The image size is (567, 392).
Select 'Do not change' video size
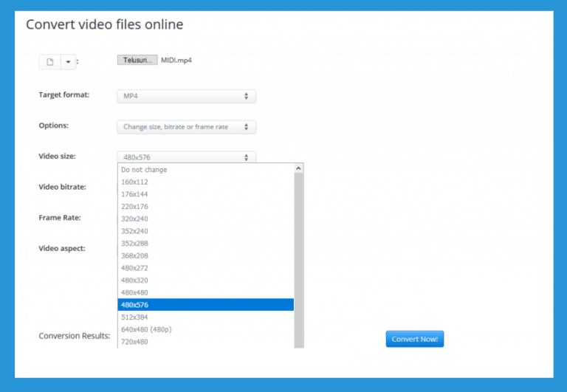point(206,170)
